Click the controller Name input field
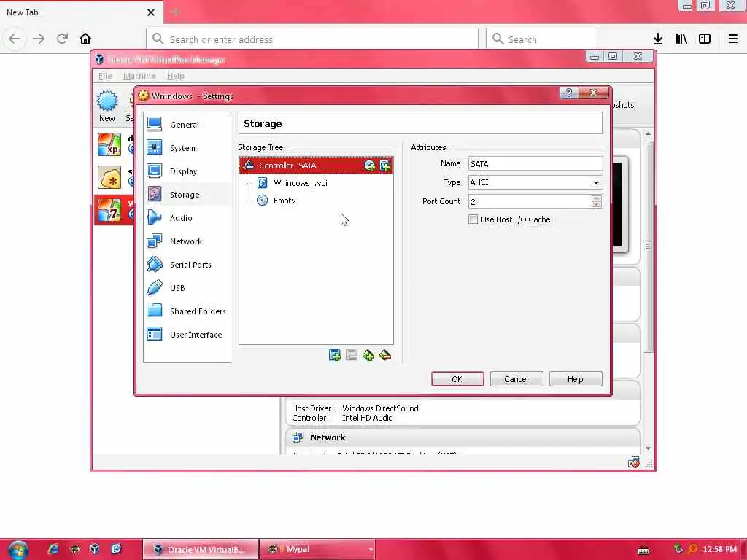 point(535,164)
